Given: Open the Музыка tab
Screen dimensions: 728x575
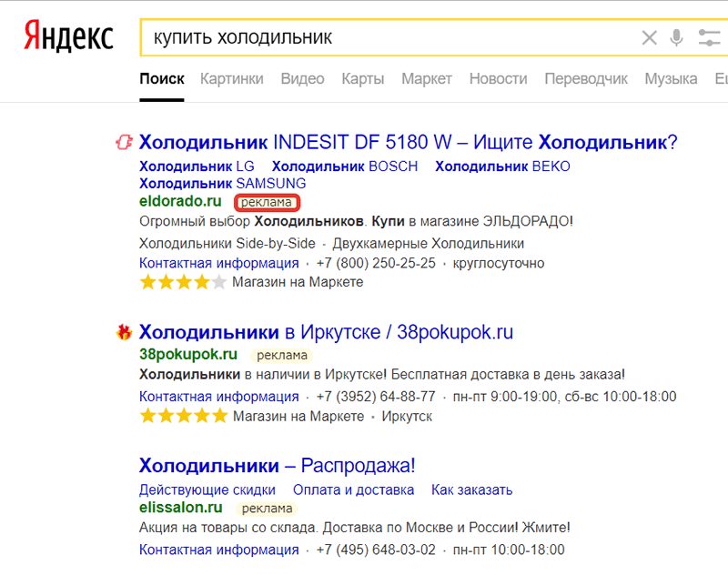Looking at the screenshot, I should point(671,79).
